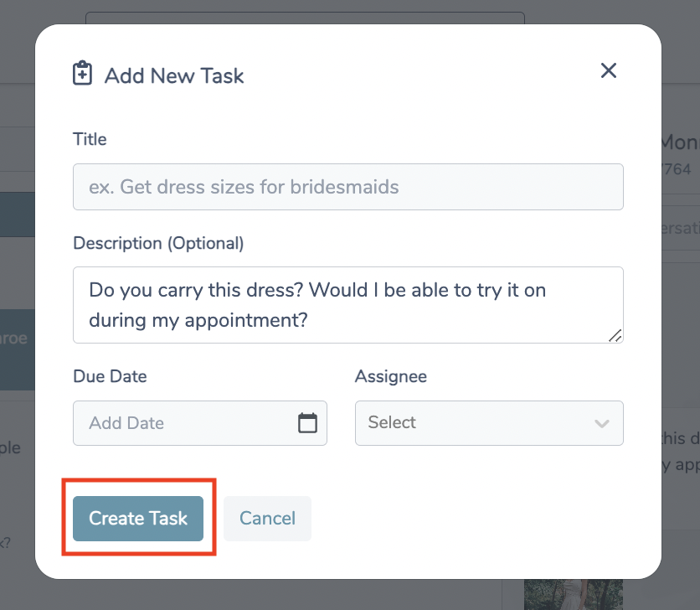Click the clipboard icon beside Add New Task
Screen dimensions: 700x610
82,75
